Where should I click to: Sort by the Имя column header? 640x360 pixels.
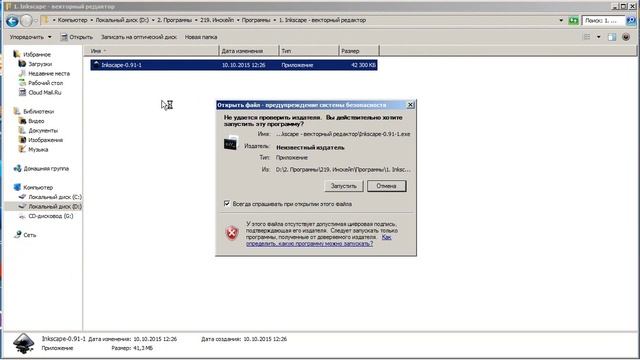(151, 51)
